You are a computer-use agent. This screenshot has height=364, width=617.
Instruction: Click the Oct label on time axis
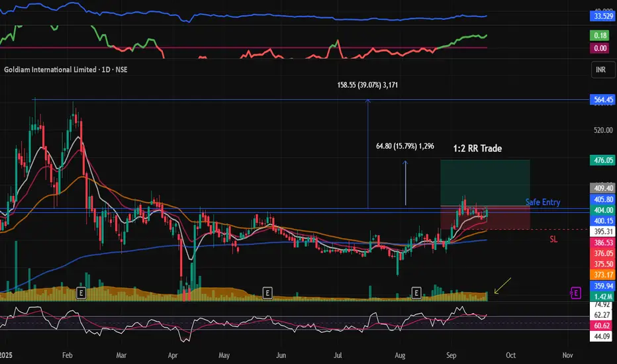(x=510, y=355)
